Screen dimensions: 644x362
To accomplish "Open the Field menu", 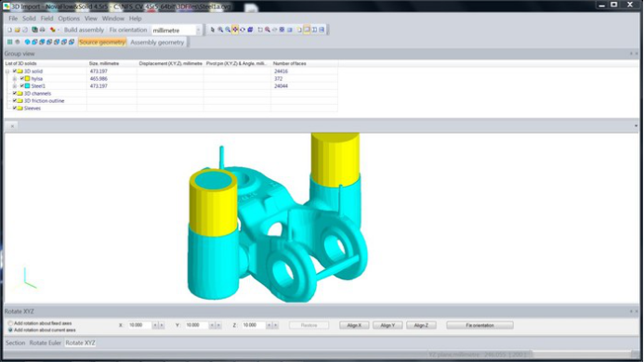I will click(46, 19).
